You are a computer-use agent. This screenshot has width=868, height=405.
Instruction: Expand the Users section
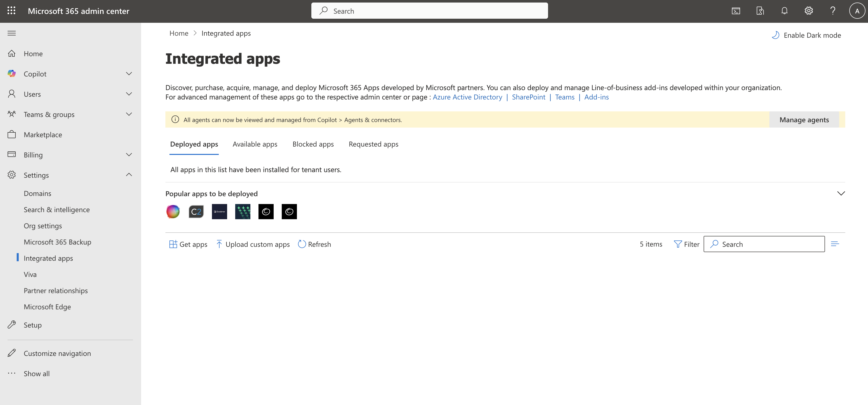(129, 94)
